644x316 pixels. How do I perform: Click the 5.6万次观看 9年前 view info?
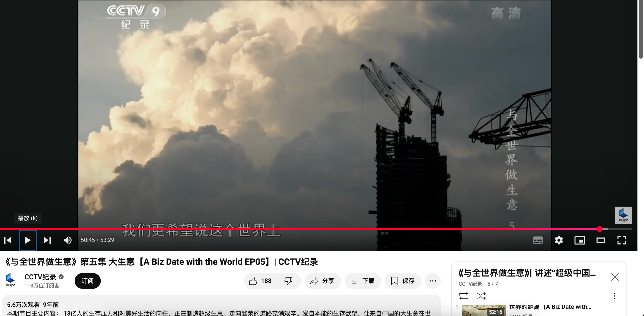[x=33, y=305]
